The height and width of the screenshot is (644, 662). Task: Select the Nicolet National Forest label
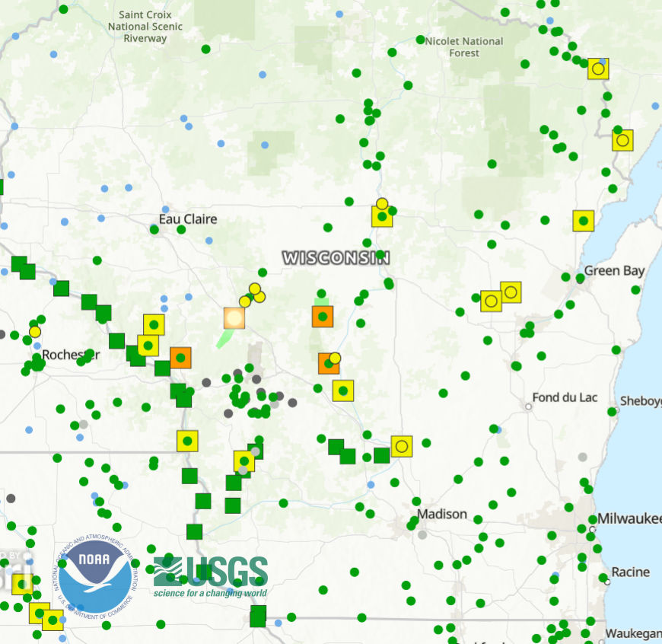[464, 47]
